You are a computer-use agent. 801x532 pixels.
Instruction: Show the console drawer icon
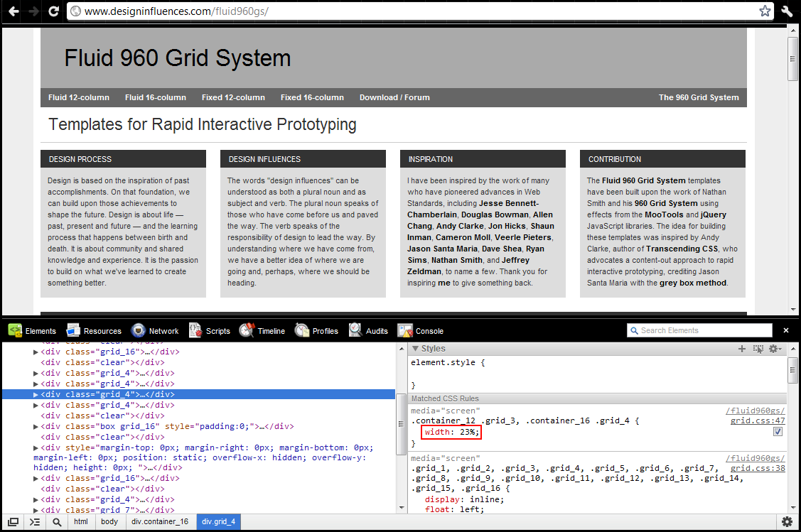click(35, 522)
